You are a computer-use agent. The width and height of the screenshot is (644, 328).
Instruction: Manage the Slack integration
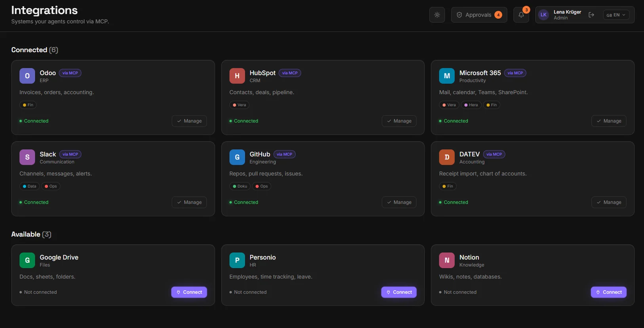[189, 202]
